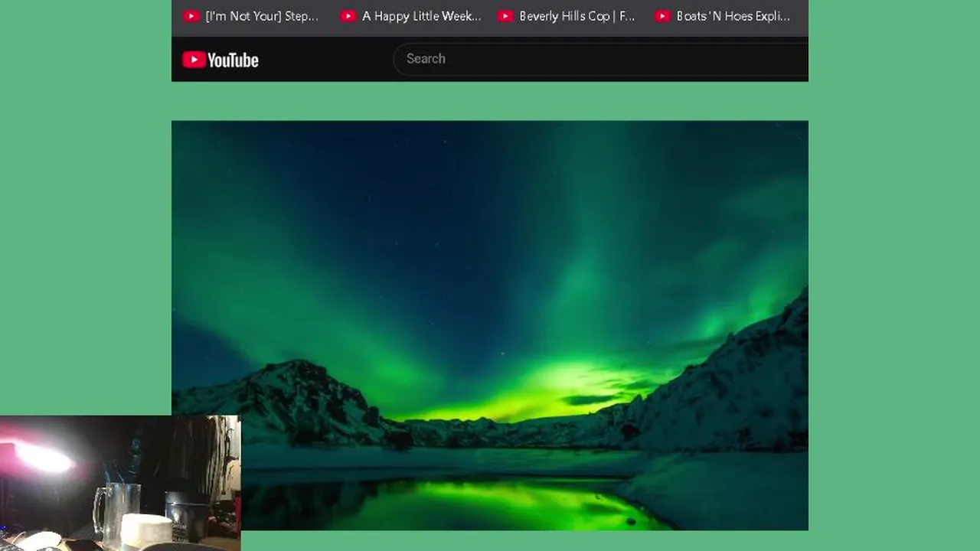Click the YouTube logo to go home

220,60
